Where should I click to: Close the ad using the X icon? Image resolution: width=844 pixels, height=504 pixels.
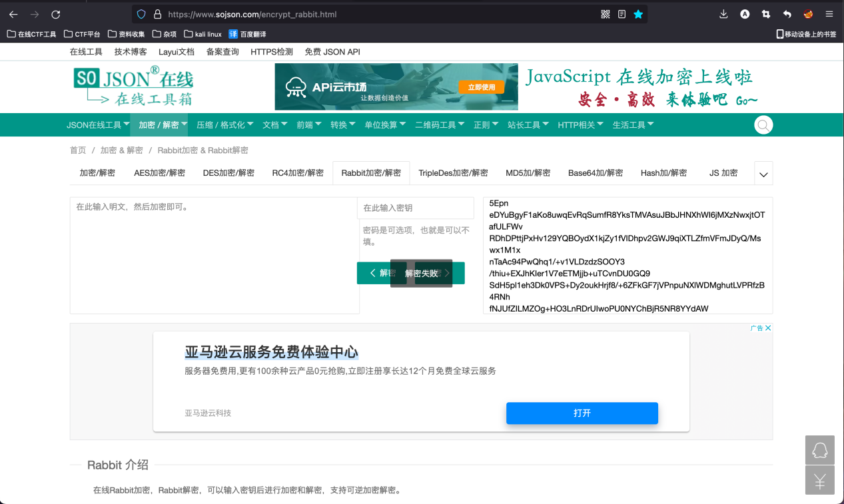point(767,328)
